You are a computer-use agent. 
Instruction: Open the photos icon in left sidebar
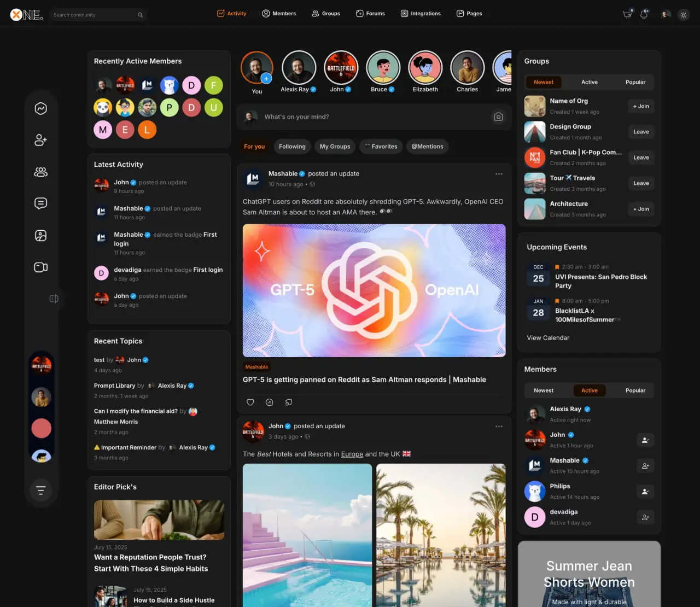tap(40, 236)
